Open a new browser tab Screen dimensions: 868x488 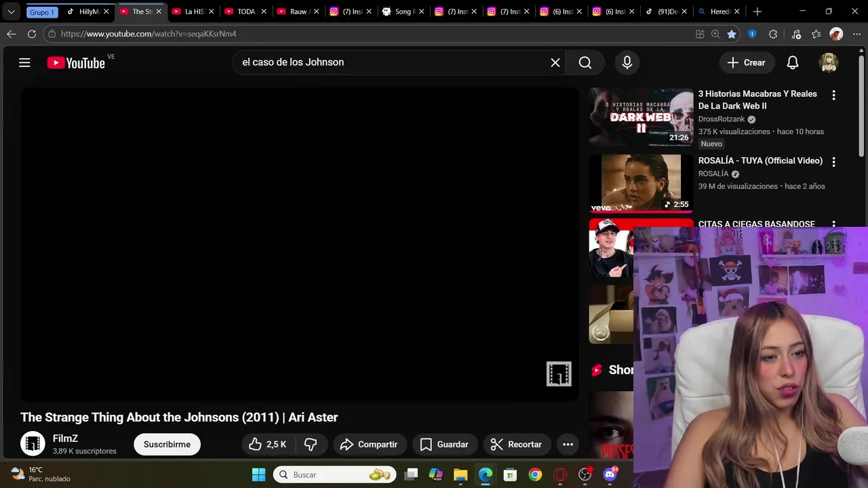[x=757, y=12]
